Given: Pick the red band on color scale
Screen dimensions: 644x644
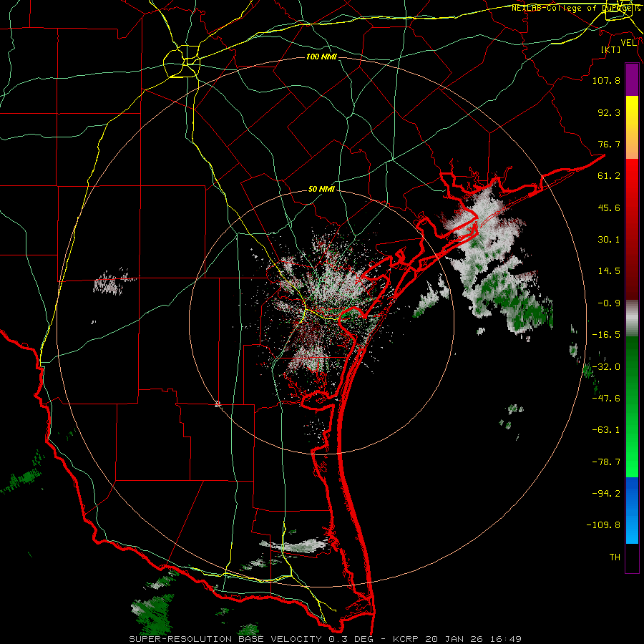Looking at the screenshot, I should (x=632, y=229).
